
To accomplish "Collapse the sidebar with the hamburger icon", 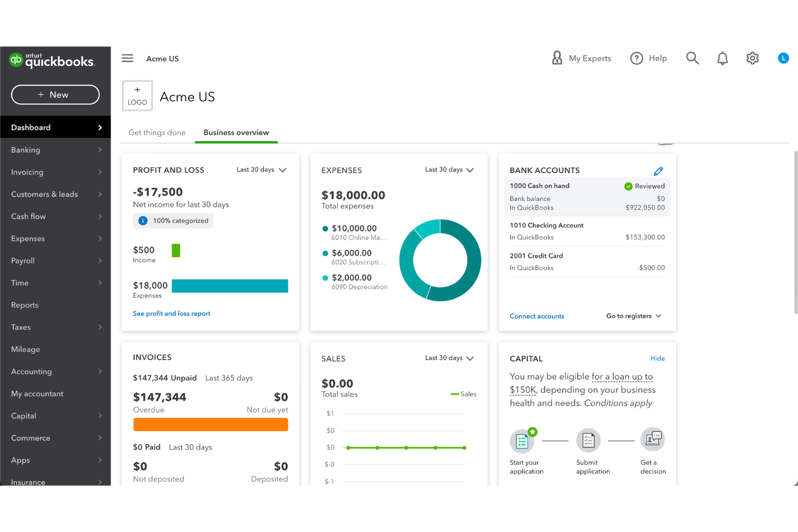I will (x=127, y=58).
